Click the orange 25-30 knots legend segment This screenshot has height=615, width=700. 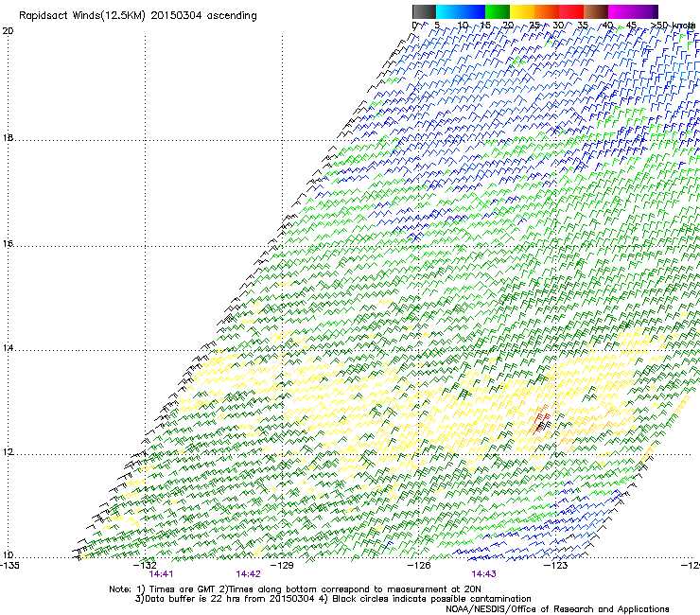pos(547,11)
